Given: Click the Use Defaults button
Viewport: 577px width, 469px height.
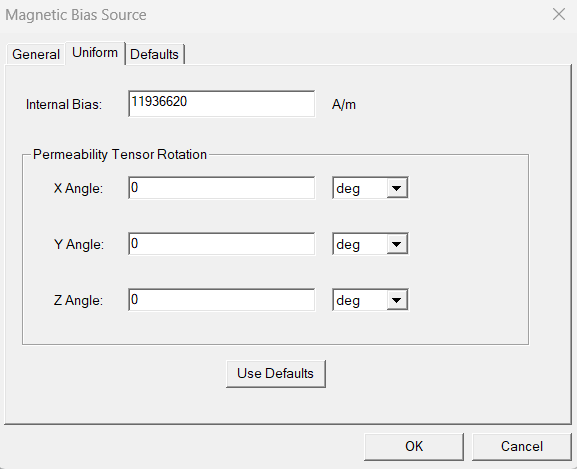Looking at the screenshot, I should (x=276, y=374).
